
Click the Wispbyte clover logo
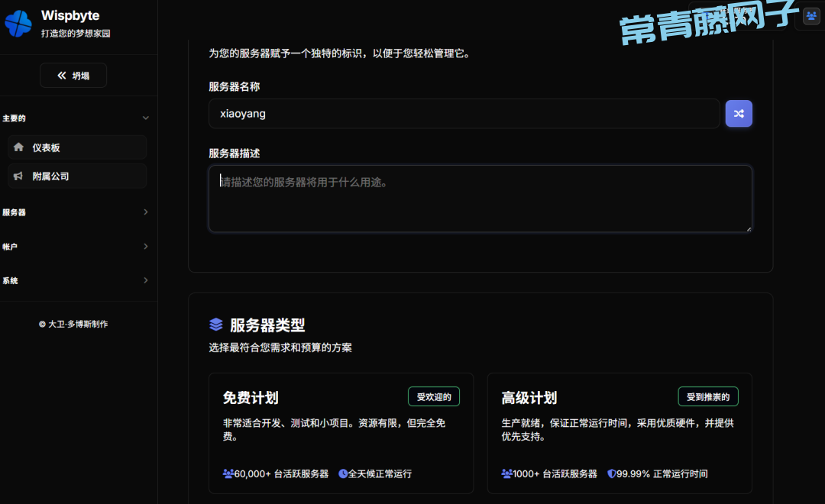18,23
